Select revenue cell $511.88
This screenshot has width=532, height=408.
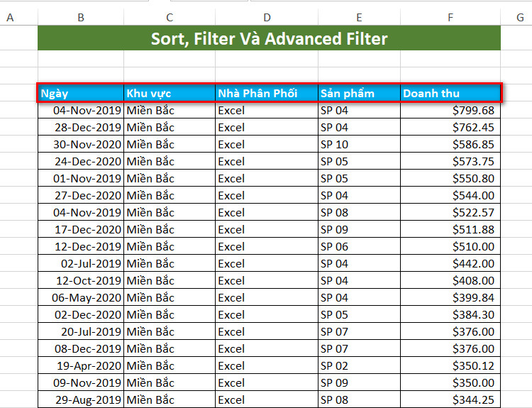point(450,229)
